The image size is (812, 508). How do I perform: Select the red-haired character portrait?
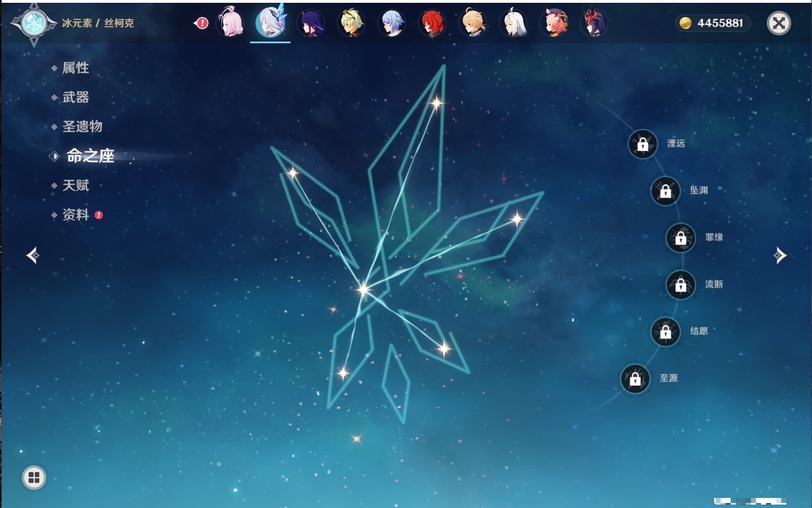pos(432,23)
